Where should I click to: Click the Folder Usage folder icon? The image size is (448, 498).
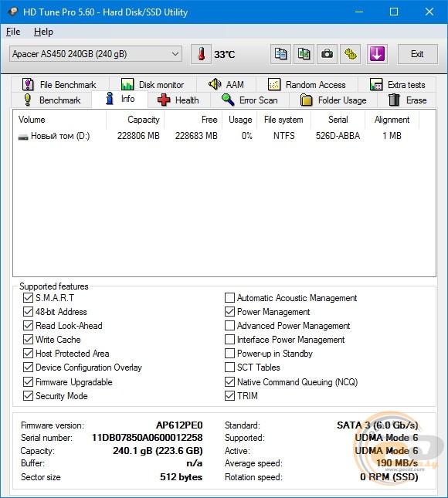pyautogui.click(x=307, y=100)
